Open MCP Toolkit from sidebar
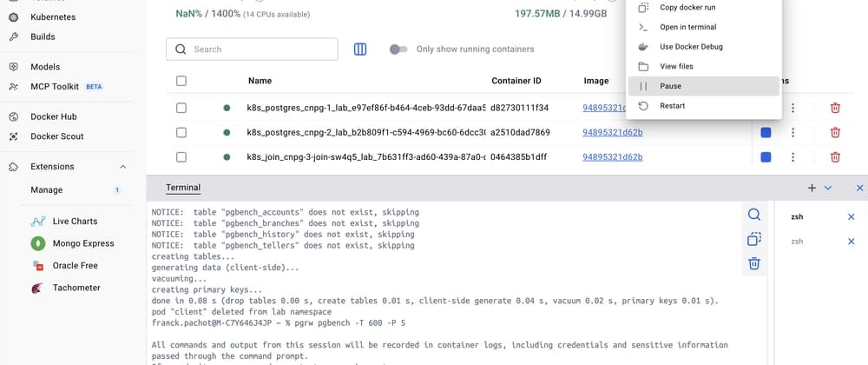 pyautogui.click(x=55, y=86)
